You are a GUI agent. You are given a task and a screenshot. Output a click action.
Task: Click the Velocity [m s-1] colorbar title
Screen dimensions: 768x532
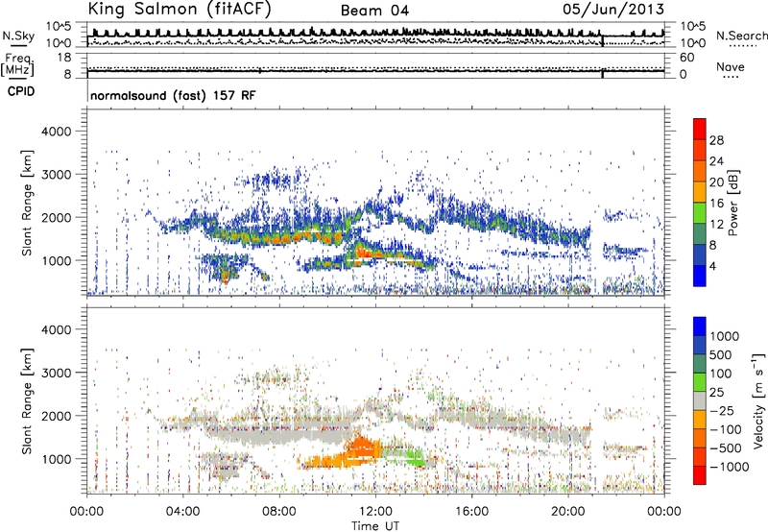click(758, 400)
